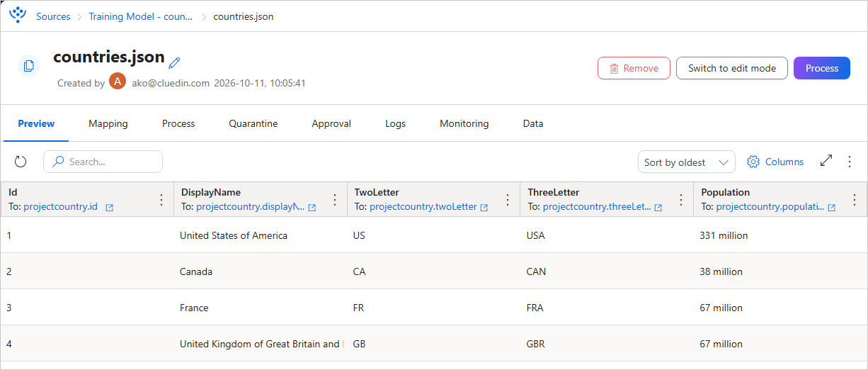The image size is (868, 370).
Task: Open the Id column options menu
Action: (x=161, y=200)
